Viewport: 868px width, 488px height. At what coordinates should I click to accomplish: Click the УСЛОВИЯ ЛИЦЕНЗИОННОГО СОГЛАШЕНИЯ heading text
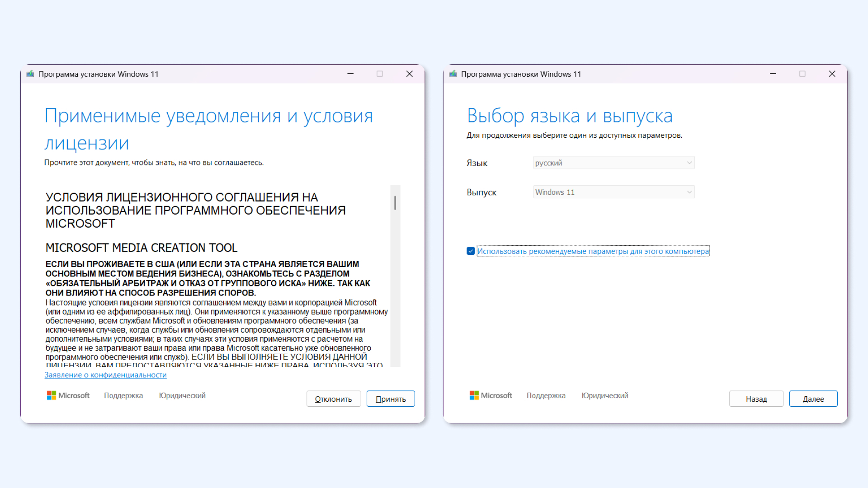(x=195, y=211)
